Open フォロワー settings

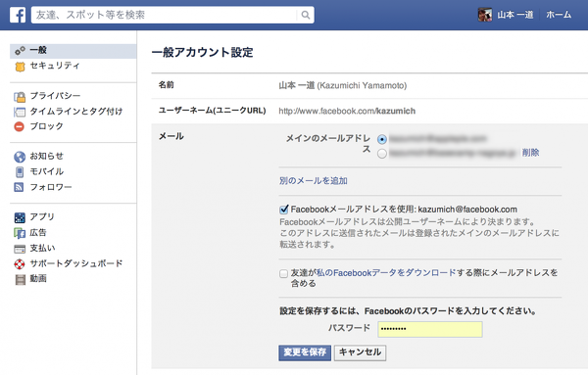[x=51, y=187]
